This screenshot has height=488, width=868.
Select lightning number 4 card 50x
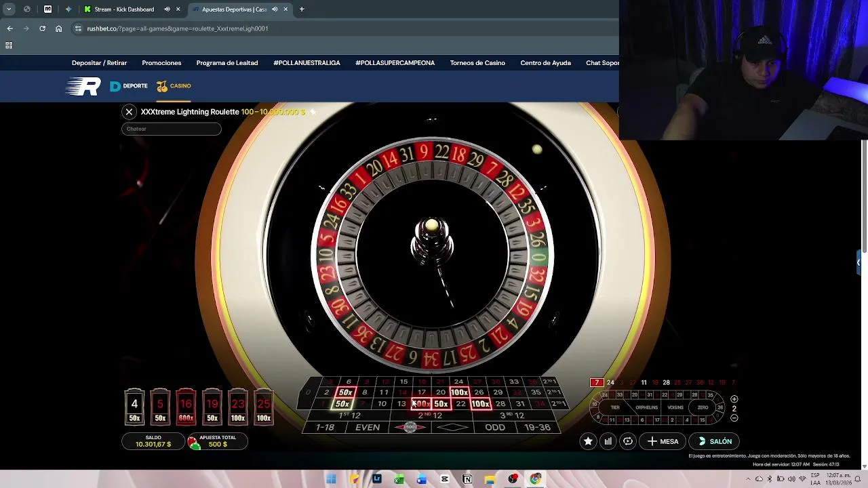(x=134, y=407)
